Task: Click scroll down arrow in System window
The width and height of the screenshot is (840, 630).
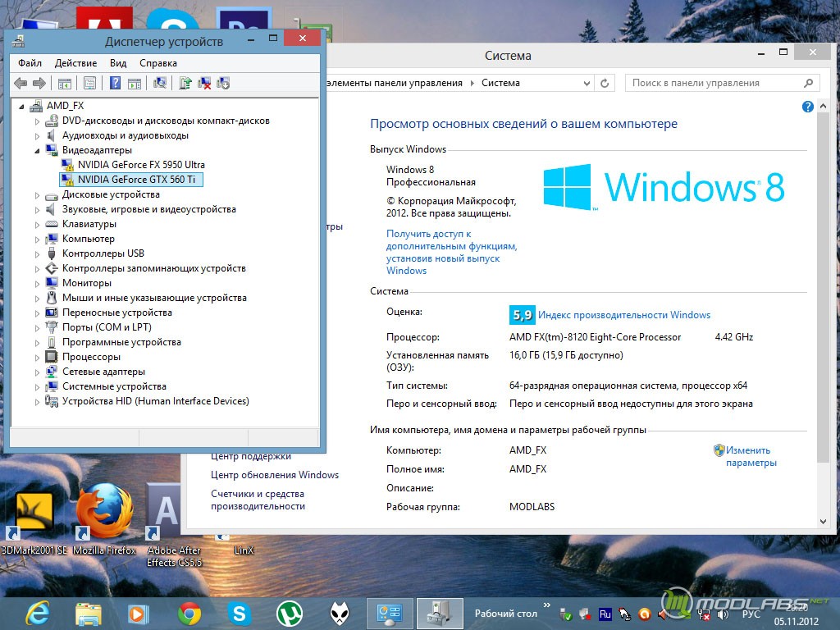Action: pos(823,522)
